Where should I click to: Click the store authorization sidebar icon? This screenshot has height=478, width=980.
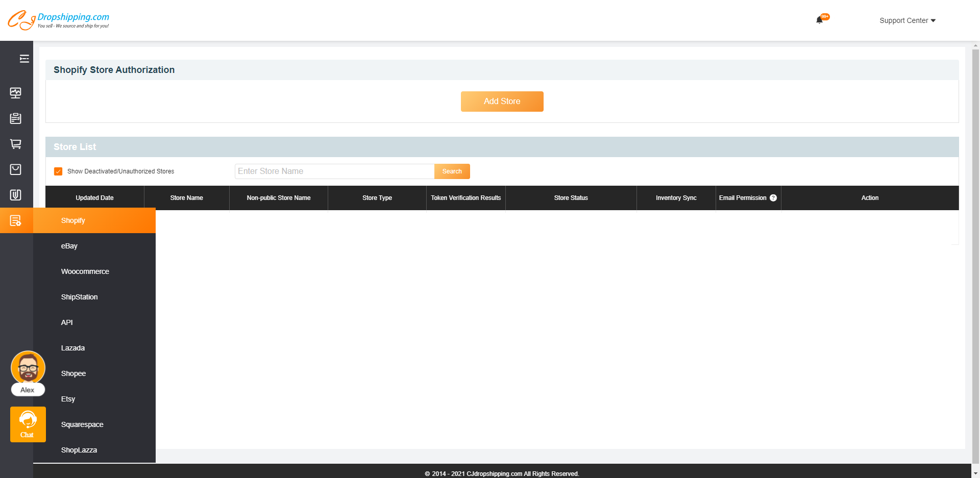(x=16, y=220)
